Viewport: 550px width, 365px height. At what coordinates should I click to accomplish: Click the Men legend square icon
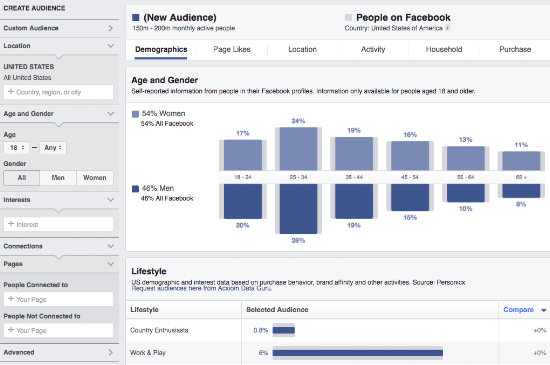pos(135,189)
